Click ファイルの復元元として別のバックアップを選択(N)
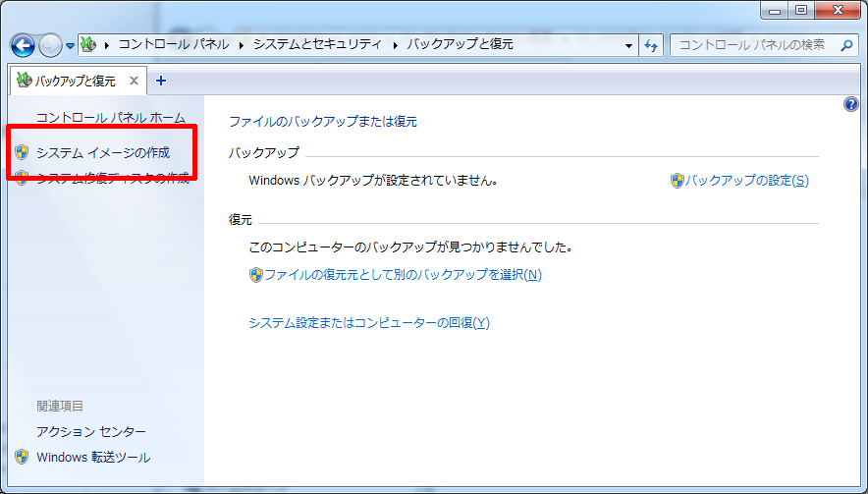Image resolution: width=868 pixels, height=494 pixels. click(x=402, y=275)
